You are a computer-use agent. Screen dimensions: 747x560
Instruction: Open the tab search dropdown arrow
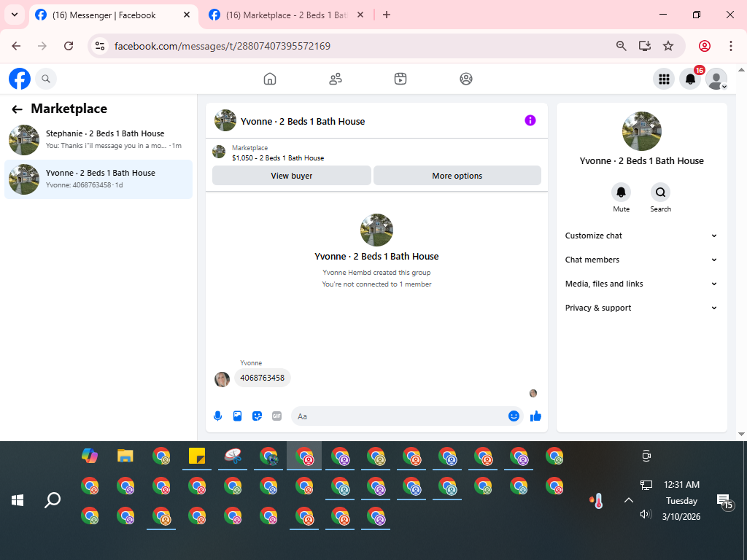15,15
